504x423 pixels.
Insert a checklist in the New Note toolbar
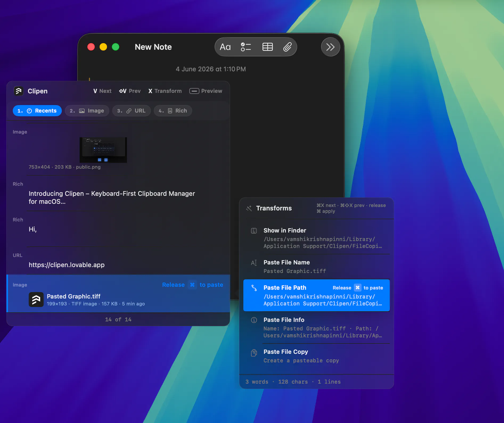pyautogui.click(x=246, y=47)
